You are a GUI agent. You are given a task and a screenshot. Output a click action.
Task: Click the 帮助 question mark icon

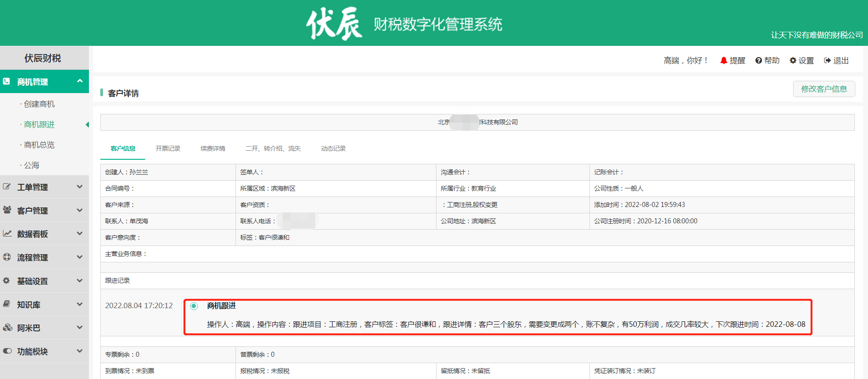click(759, 60)
